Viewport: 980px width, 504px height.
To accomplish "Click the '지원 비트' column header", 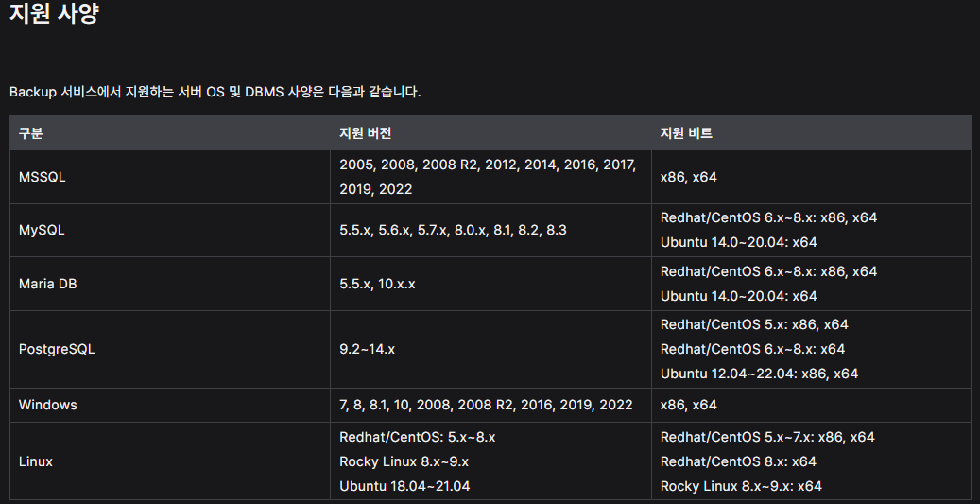I will pyautogui.click(x=686, y=133).
